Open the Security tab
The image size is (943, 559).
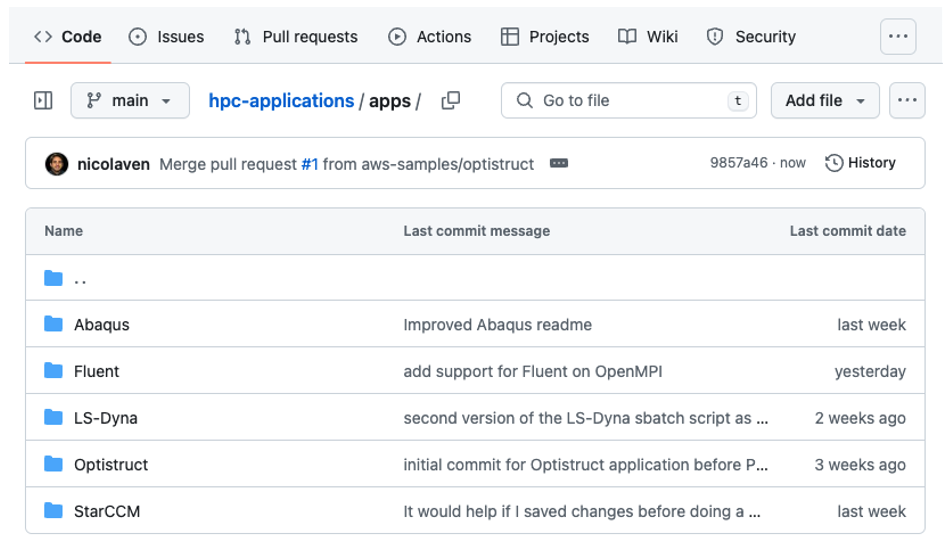(x=751, y=37)
